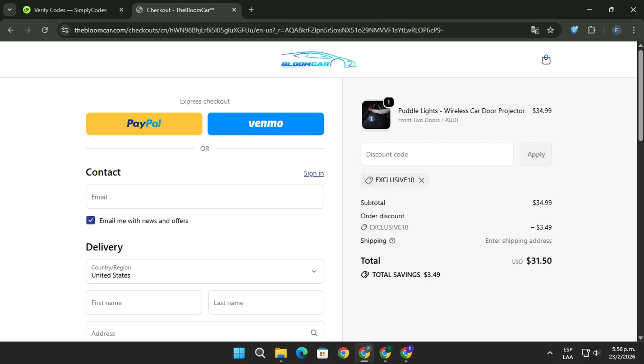Switch to the Checkout TheBloomCar tab

(180, 10)
